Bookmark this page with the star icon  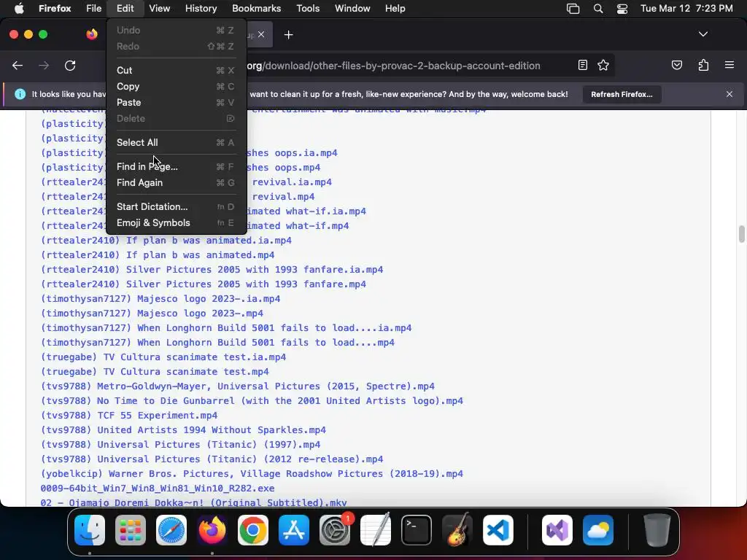coord(603,65)
